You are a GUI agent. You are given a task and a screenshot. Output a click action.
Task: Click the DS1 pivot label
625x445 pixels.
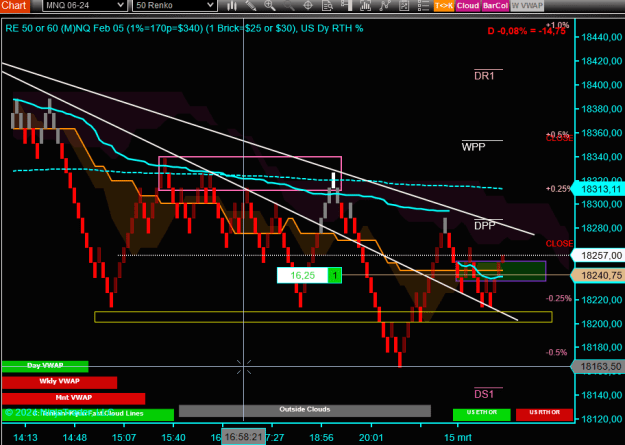484,394
